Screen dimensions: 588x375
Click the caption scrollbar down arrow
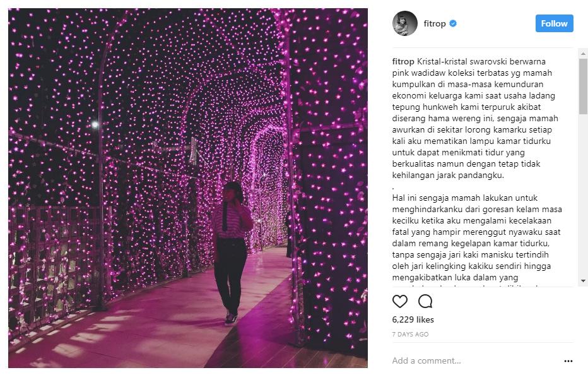pos(583,281)
